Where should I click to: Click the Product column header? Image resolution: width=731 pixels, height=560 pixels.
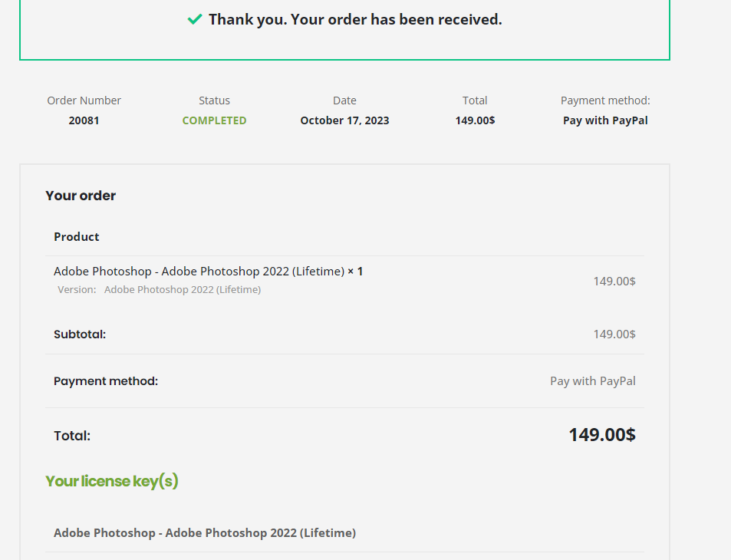77,236
